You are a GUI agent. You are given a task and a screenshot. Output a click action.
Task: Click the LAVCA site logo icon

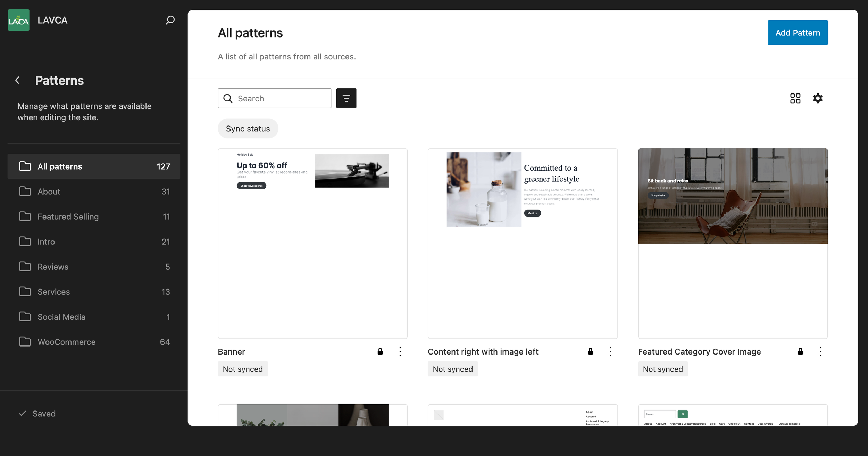pyautogui.click(x=19, y=20)
